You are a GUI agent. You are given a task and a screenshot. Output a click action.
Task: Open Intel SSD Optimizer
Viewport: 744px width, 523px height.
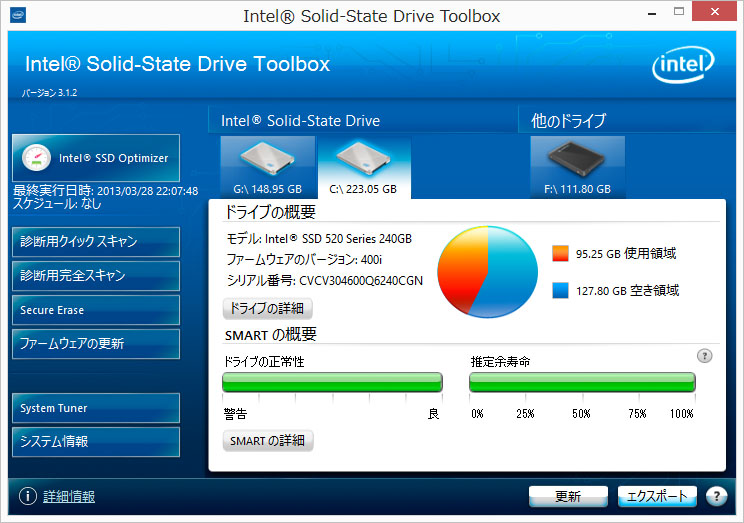[x=96, y=158]
